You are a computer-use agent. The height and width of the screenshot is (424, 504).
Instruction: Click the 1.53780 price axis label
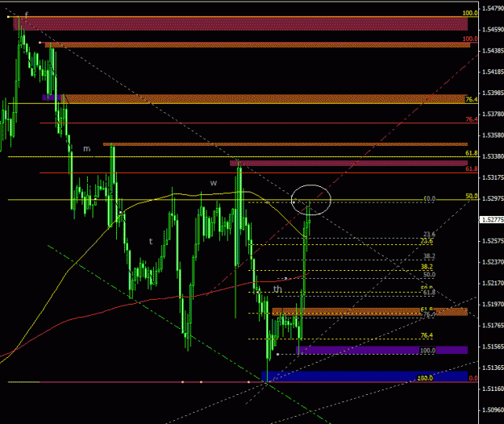[493, 114]
